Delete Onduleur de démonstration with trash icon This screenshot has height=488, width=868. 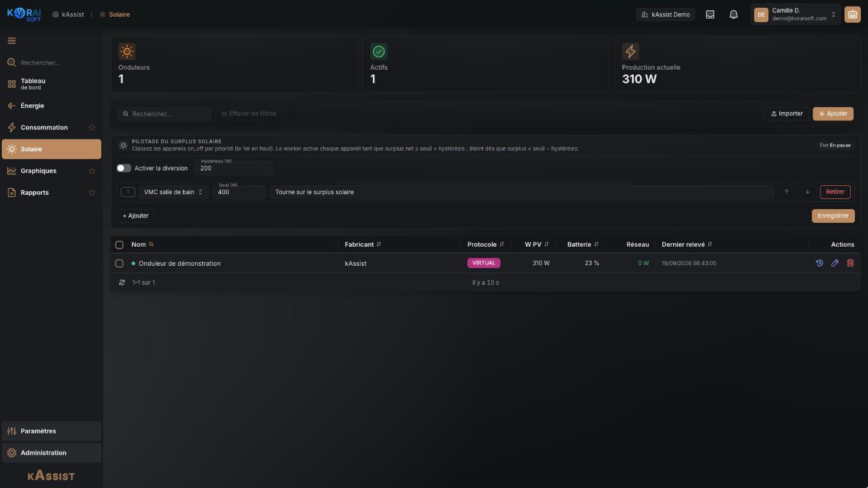[850, 263]
